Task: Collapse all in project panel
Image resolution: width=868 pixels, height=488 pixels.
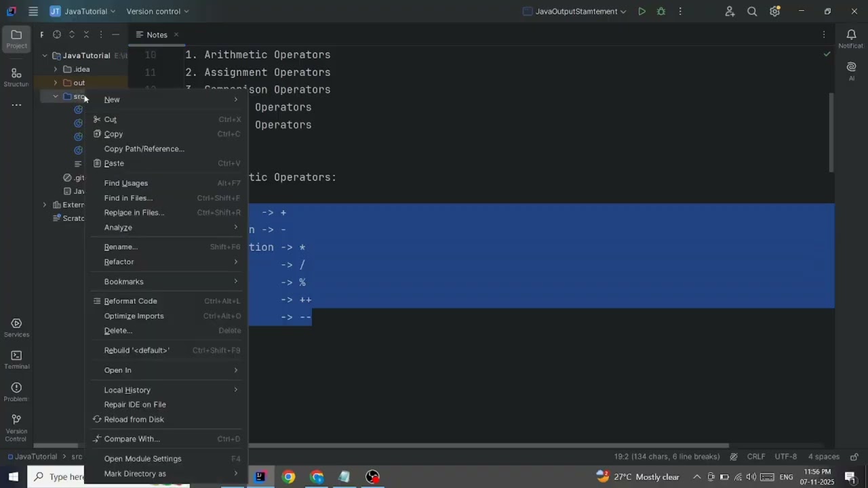Action: [x=86, y=35]
